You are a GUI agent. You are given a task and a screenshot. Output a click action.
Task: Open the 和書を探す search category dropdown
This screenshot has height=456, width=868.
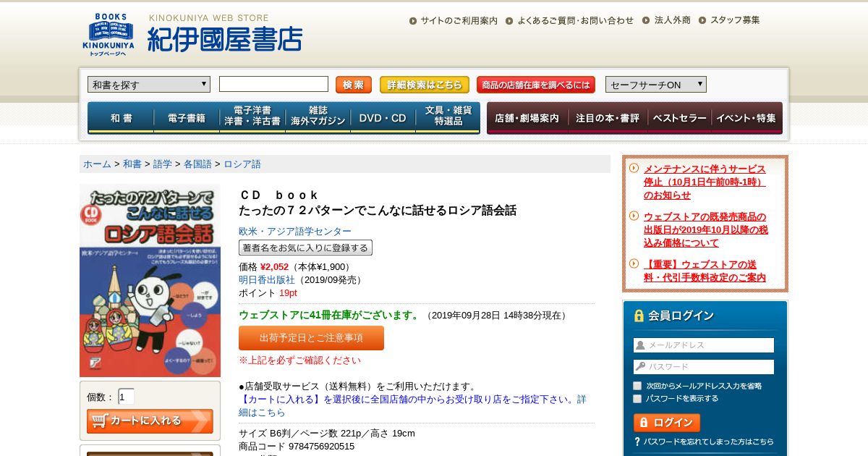point(149,85)
